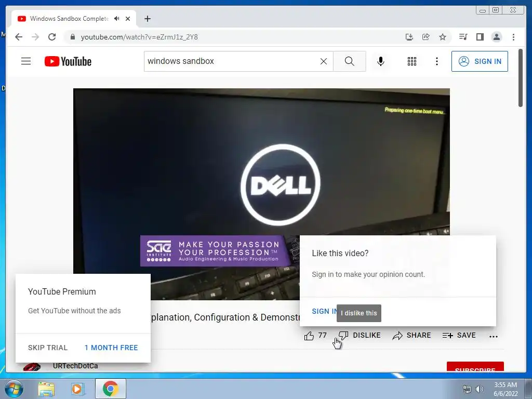Click the Chrome taskbar button
This screenshot has height=399, width=532.
[x=111, y=389]
